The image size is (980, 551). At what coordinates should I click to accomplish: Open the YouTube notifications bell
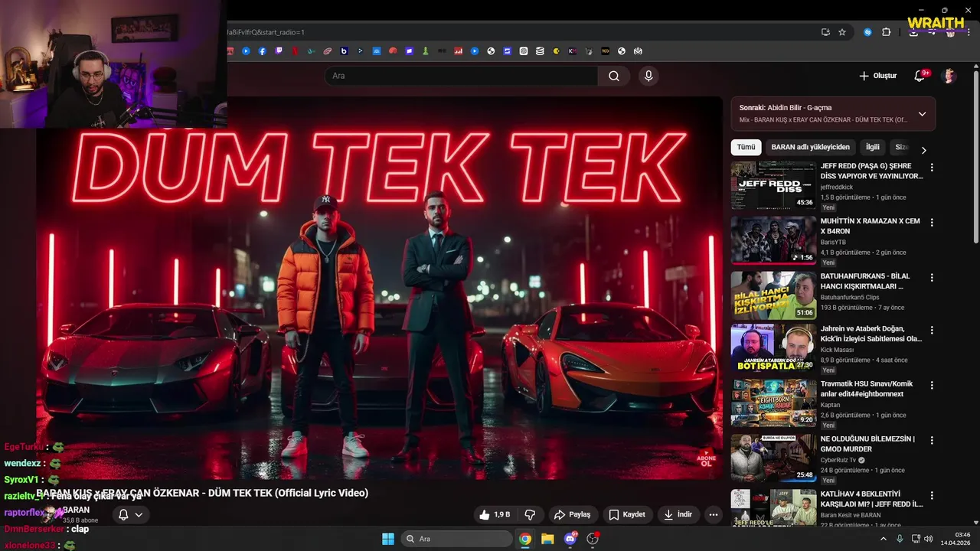pyautogui.click(x=921, y=76)
